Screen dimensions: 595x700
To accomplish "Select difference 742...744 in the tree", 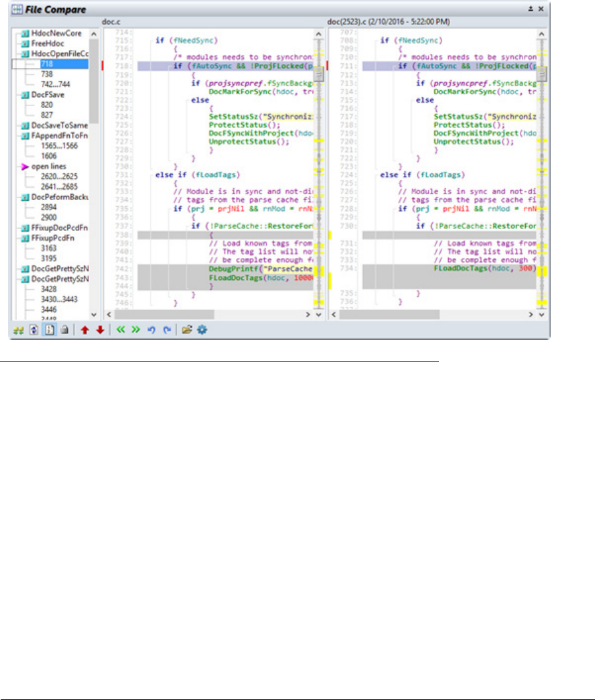I will pos(54,85).
